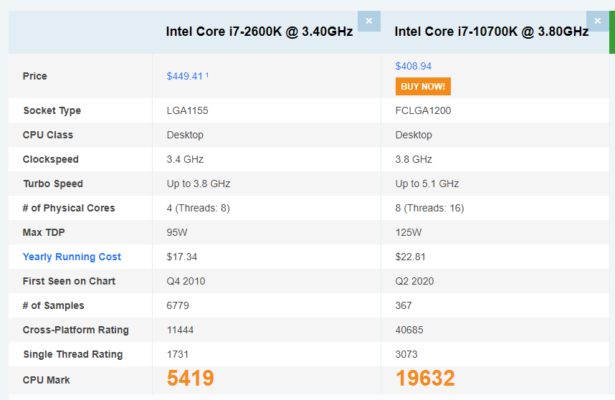Click the 3073 single thread rating
615x400 pixels.
[406, 354]
